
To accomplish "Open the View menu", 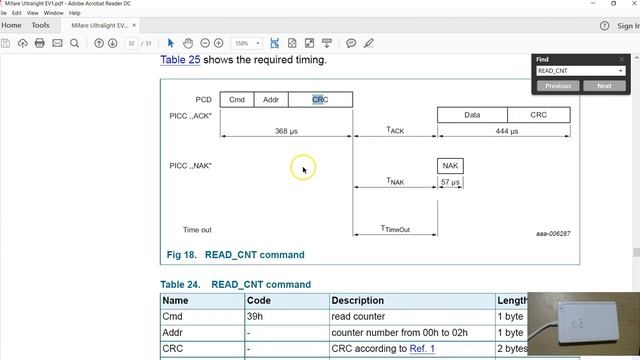I will 33,13.
